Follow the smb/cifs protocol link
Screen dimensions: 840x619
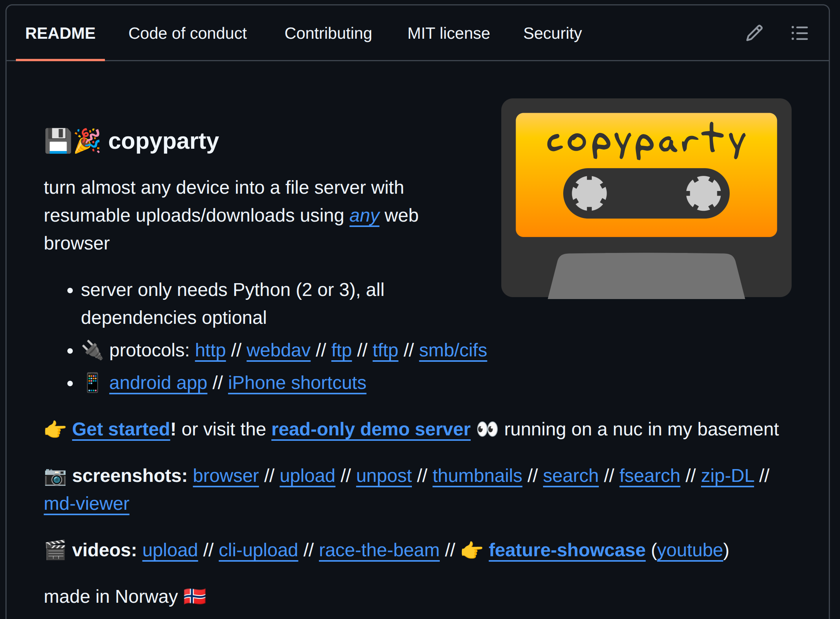[453, 350]
